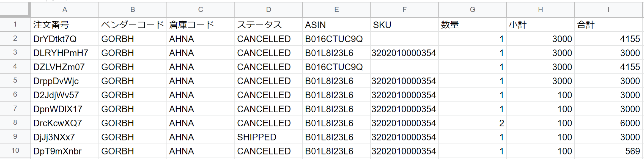Select the SHIPPED status cell
This screenshot has width=644, height=159.
tap(268, 137)
